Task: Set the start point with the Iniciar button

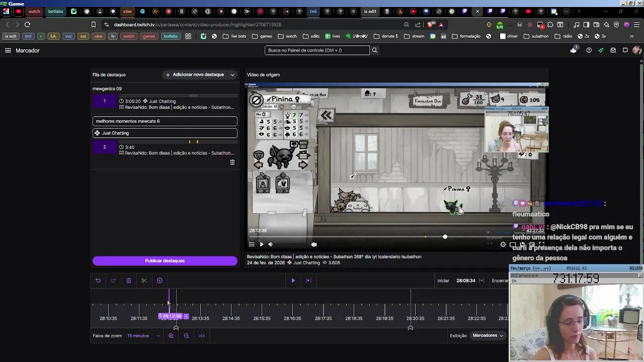Action: coord(443,281)
